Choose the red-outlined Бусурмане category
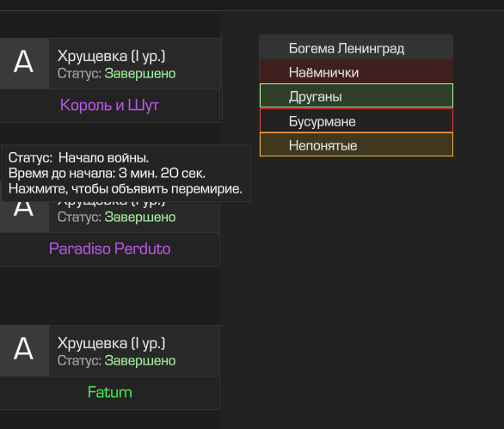504x429 pixels. [x=356, y=120]
